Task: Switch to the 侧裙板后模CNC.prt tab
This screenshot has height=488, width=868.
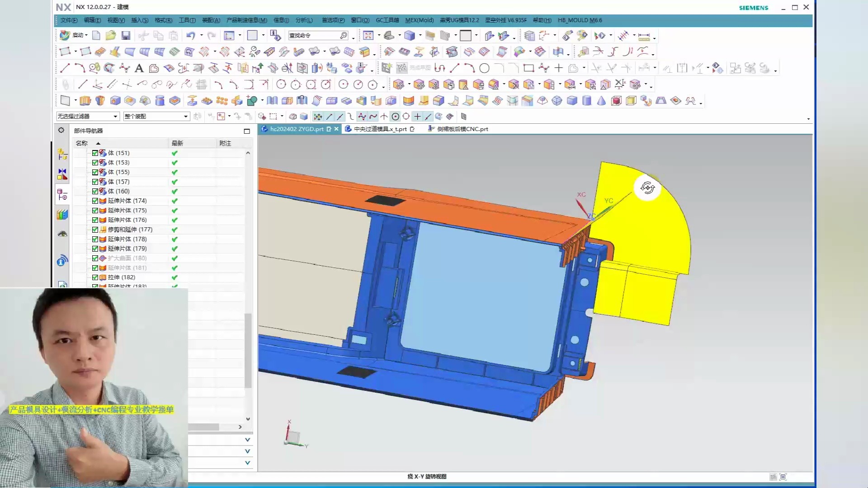Action: (x=462, y=129)
